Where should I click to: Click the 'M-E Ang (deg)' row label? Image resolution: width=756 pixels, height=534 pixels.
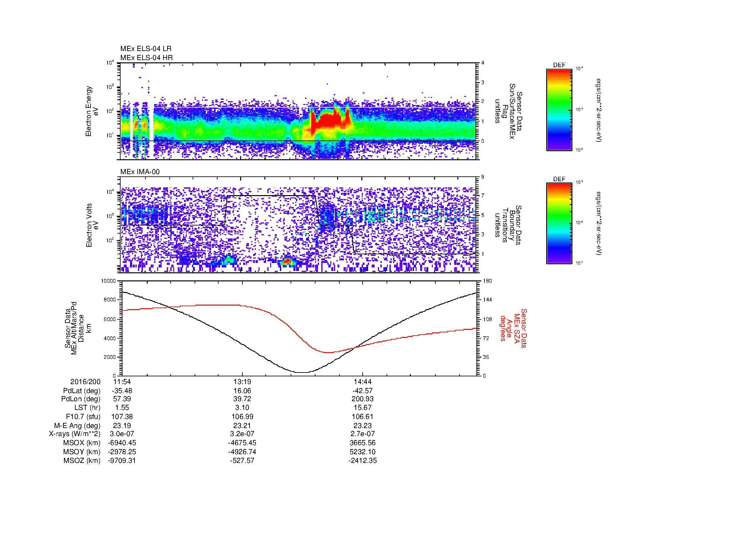(77, 425)
